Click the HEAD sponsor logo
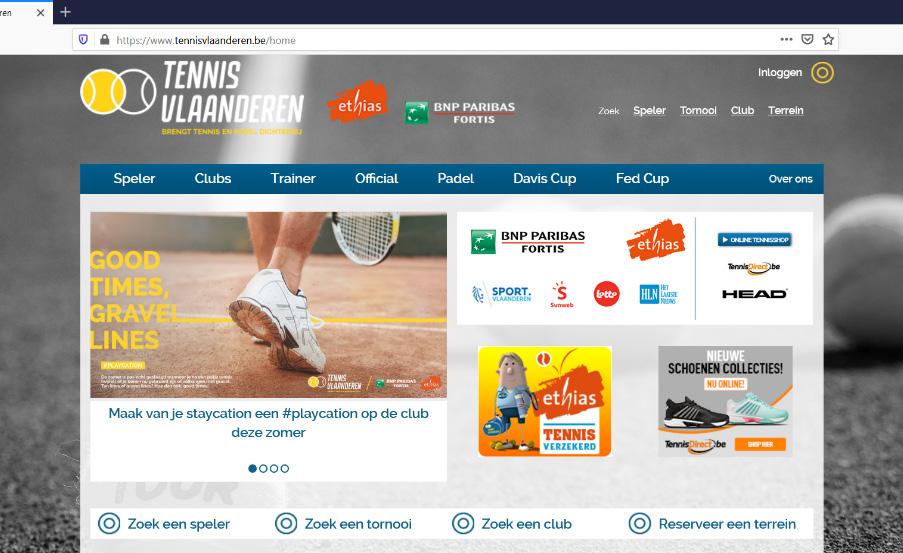Image resolution: width=903 pixels, height=553 pixels. click(x=754, y=294)
